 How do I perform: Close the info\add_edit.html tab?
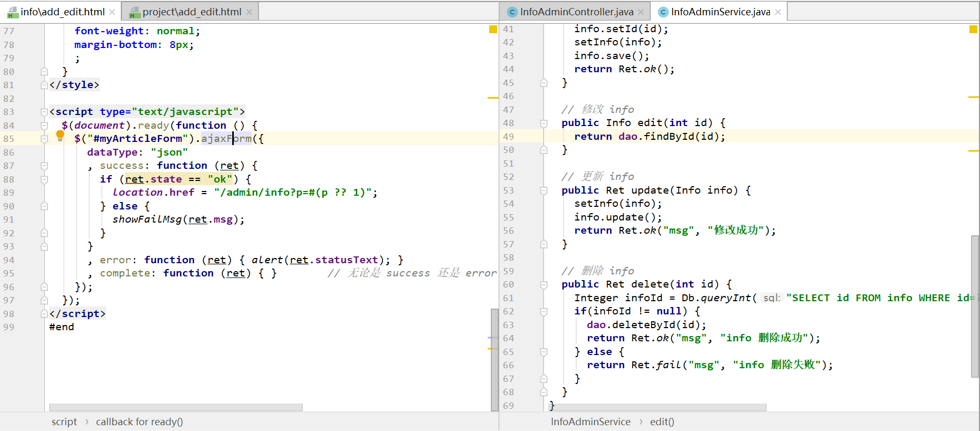pyautogui.click(x=112, y=12)
